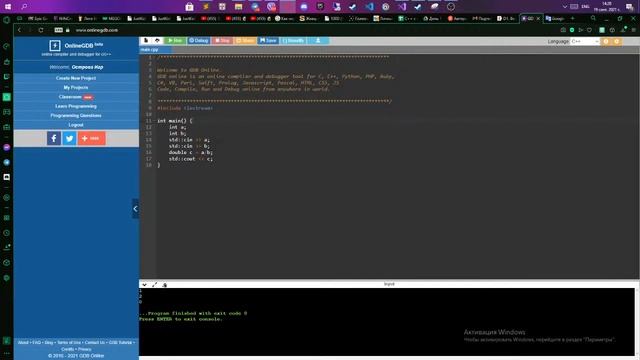The image size is (640, 360).
Task: Click the Twitter share icon
Action: coord(69,138)
